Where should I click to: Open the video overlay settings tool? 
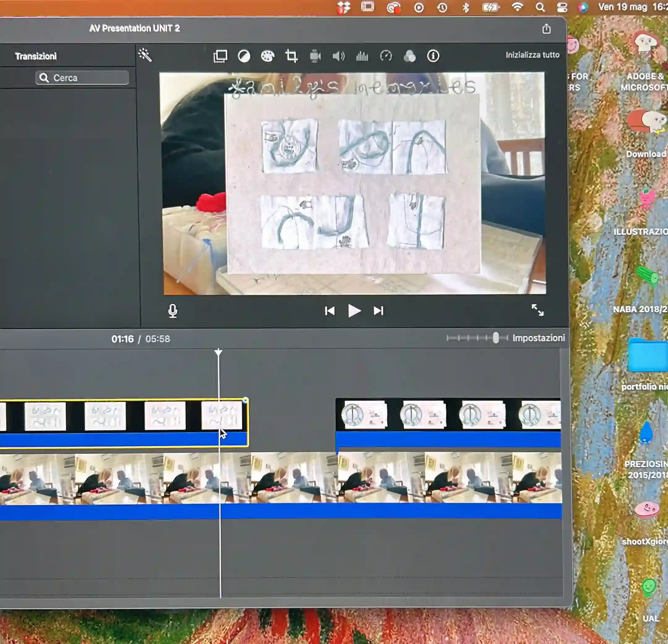pyautogui.click(x=220, y=56)
